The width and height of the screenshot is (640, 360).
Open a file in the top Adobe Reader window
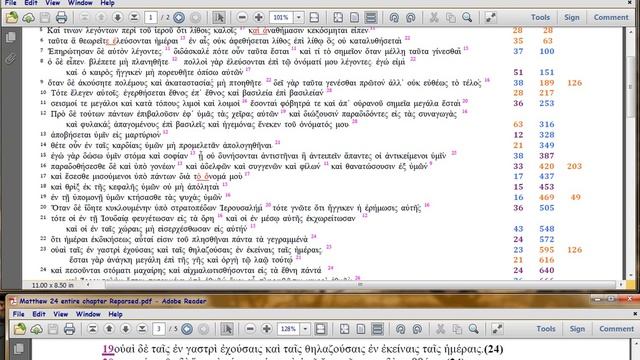[12, 17]
